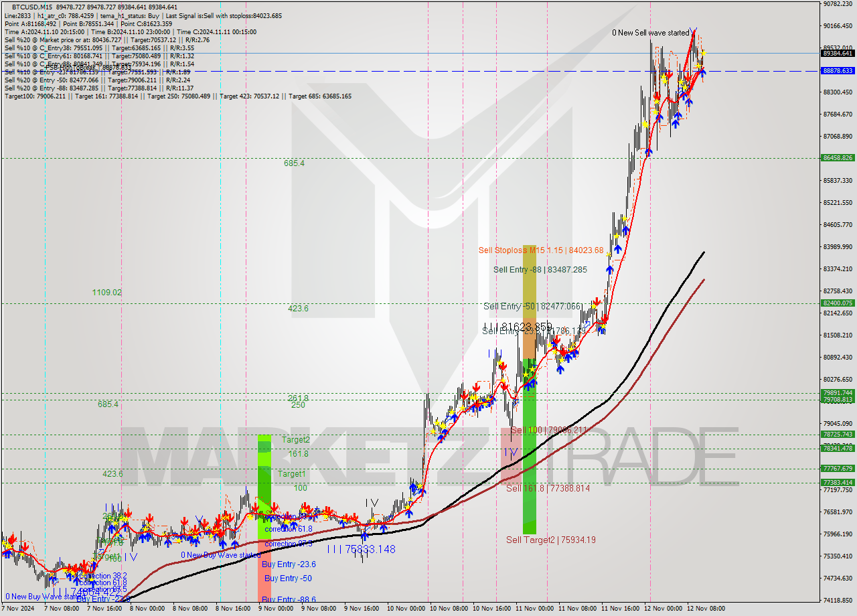Click the '261.8' Fibonacci level label
857x616 pixels.
click(x=298, y=398)
